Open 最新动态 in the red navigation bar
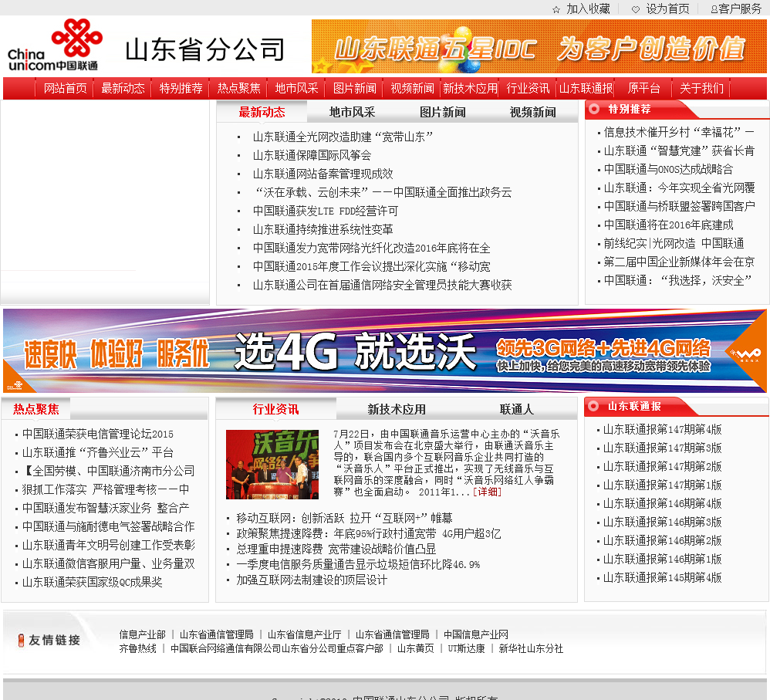770x700 pixels. click(123, 89)
